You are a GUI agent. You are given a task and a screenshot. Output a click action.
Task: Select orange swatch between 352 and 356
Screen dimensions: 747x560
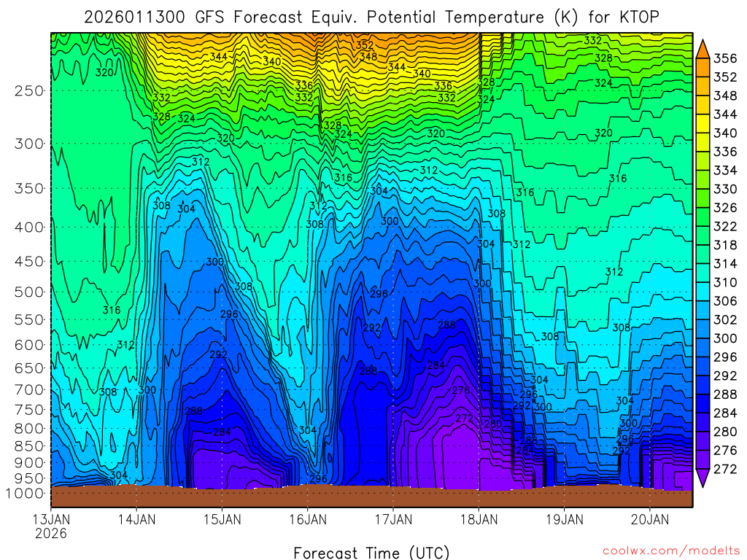click(703, 68)
